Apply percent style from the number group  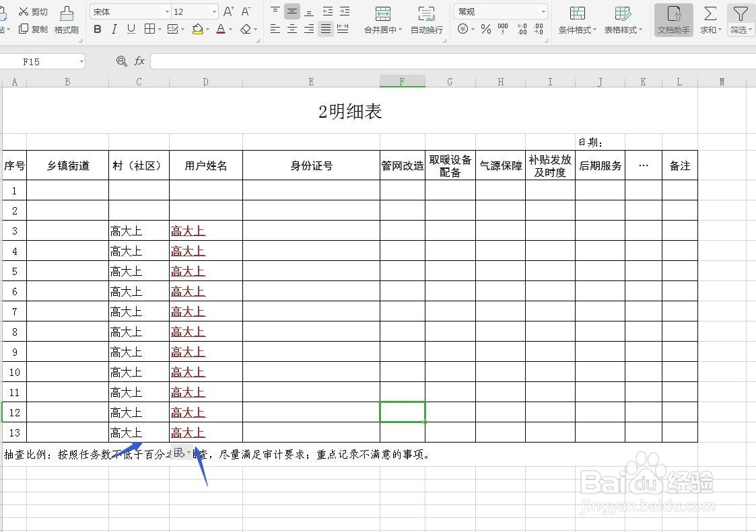[485, 28]
